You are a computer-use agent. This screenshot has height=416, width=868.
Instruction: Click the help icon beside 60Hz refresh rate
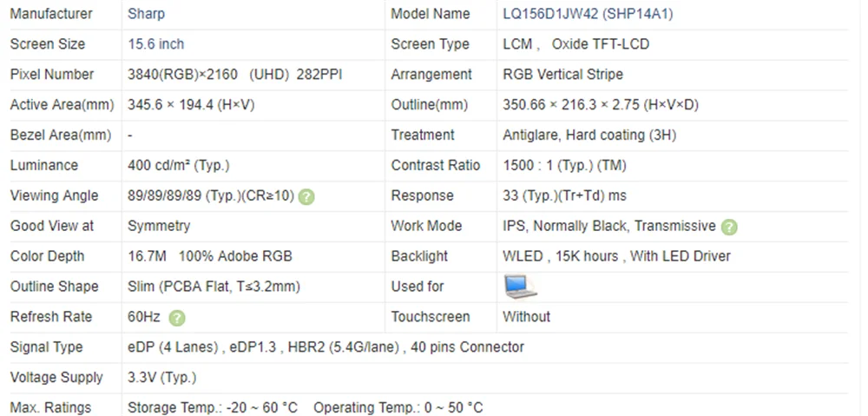177,318
